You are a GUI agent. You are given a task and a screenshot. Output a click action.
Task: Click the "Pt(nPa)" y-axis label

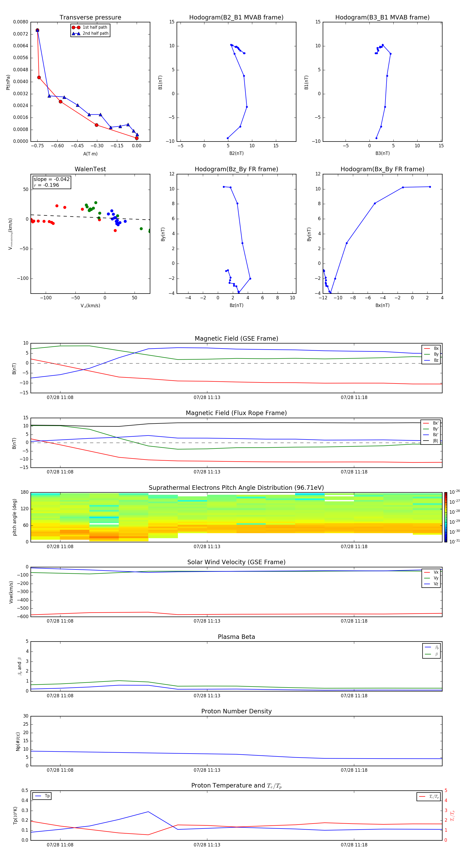pos(8,82)
